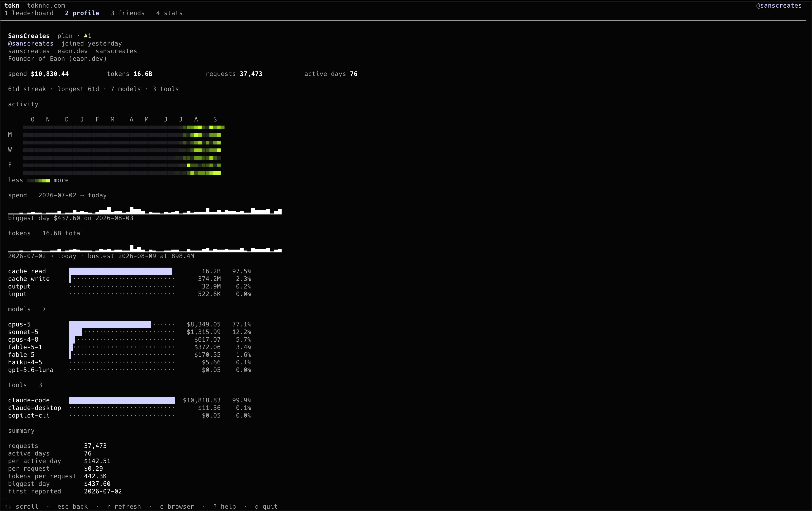Click the biggest day $437.60 on 2026-08-03 caption
The width and height of the screenshot is (812, 511).
[71, 218]
